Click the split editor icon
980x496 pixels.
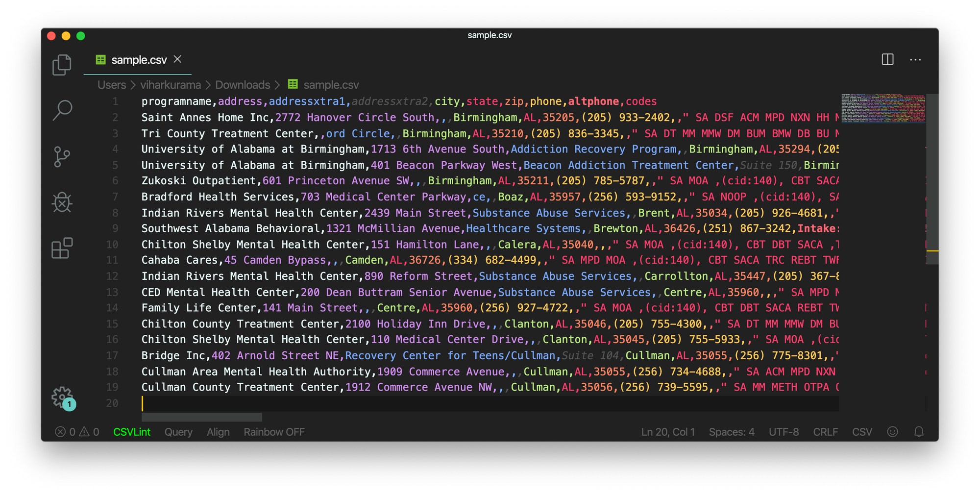point(887,60)
